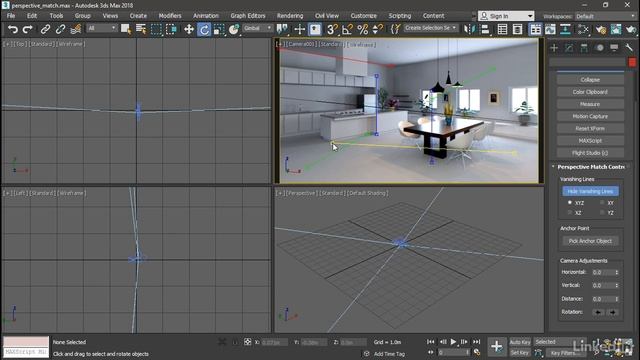Click the Reset XForm button
Viewport: 640px width, 360px height.
590,128
